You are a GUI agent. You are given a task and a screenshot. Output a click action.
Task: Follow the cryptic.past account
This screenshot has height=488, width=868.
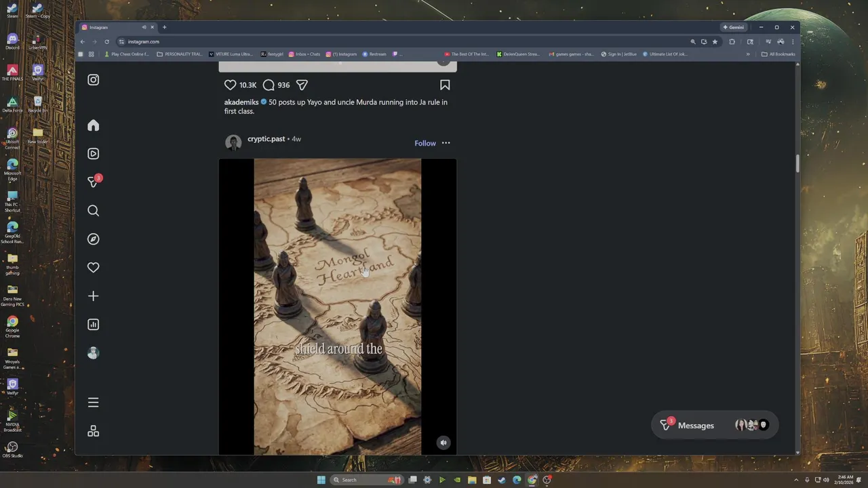click(425, 143)
